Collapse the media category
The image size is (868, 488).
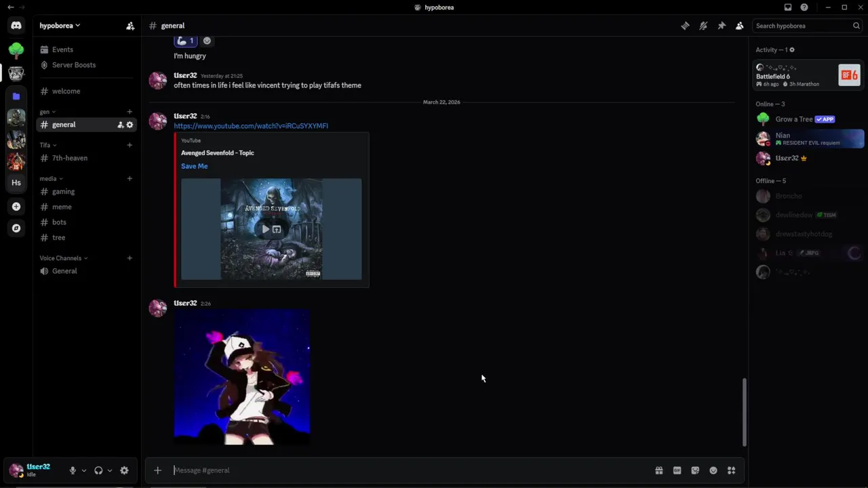click(52, 179)
